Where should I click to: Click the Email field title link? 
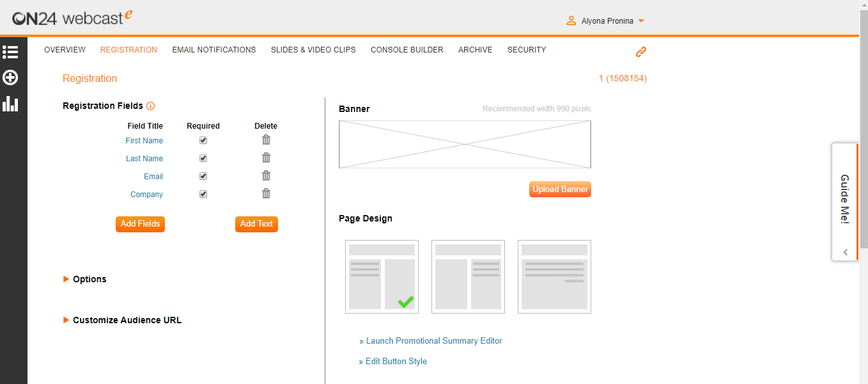click(153, 177)
